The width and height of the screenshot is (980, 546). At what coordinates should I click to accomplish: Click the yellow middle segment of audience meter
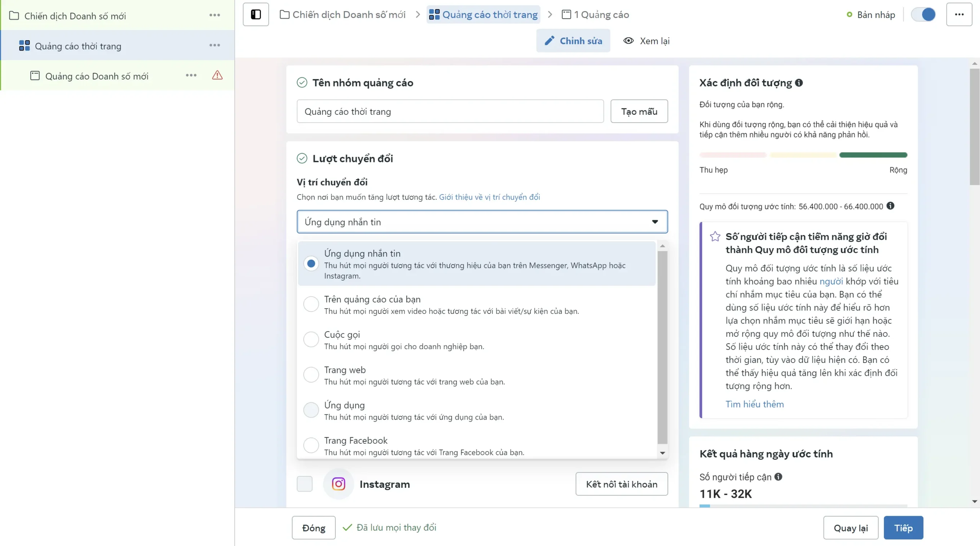pyautogui.click(x=803, y=155)
